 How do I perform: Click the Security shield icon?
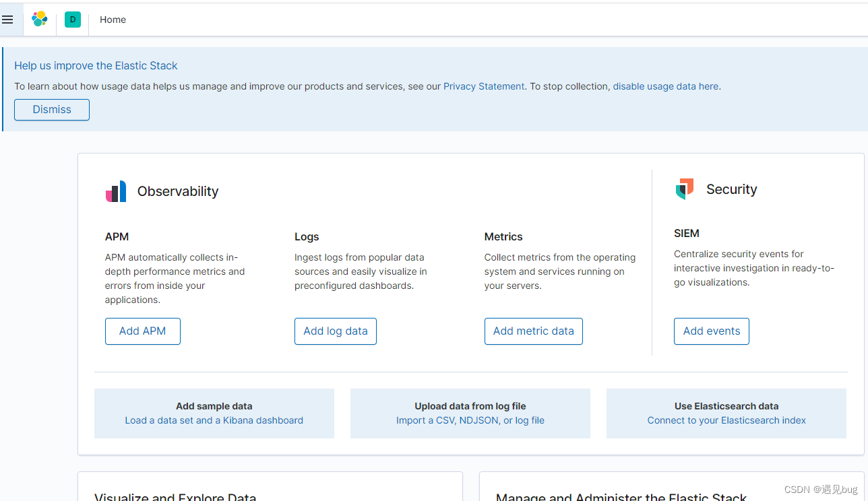(x=684, y=189)
